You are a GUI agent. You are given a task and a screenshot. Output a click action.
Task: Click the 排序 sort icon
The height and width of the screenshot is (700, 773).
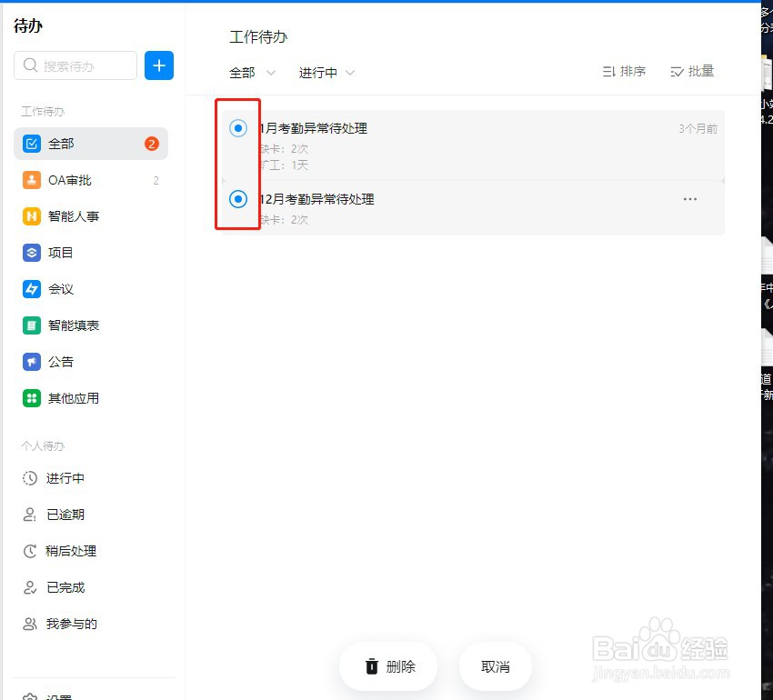click(608, 72)
